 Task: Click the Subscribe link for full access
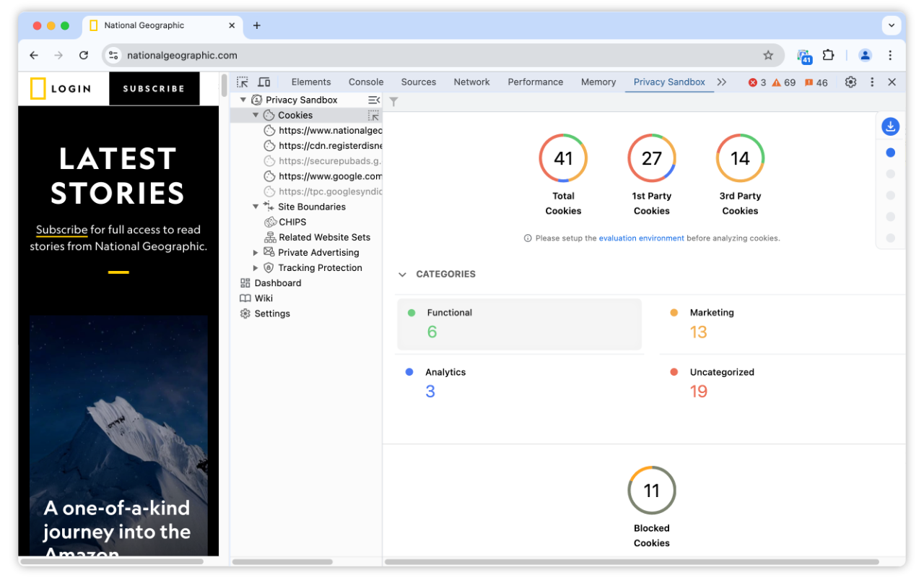coord(61,230)
